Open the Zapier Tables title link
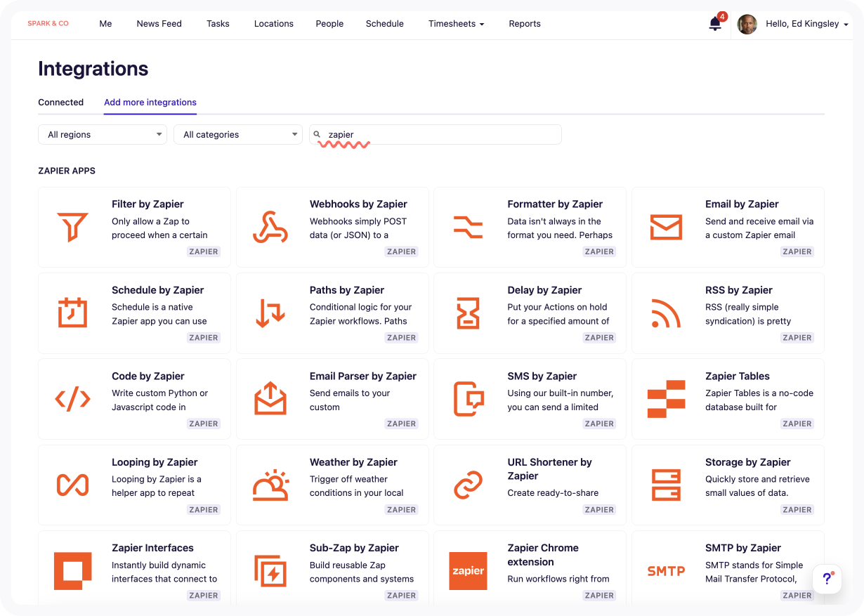The height and width of the screenshot is (616, 864). click(738, 376)
